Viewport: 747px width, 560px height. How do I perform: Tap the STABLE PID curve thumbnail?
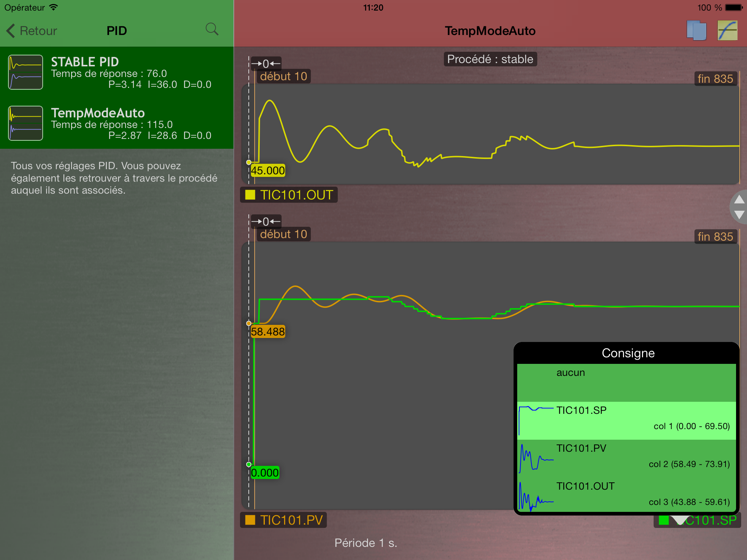click(26, 72)
